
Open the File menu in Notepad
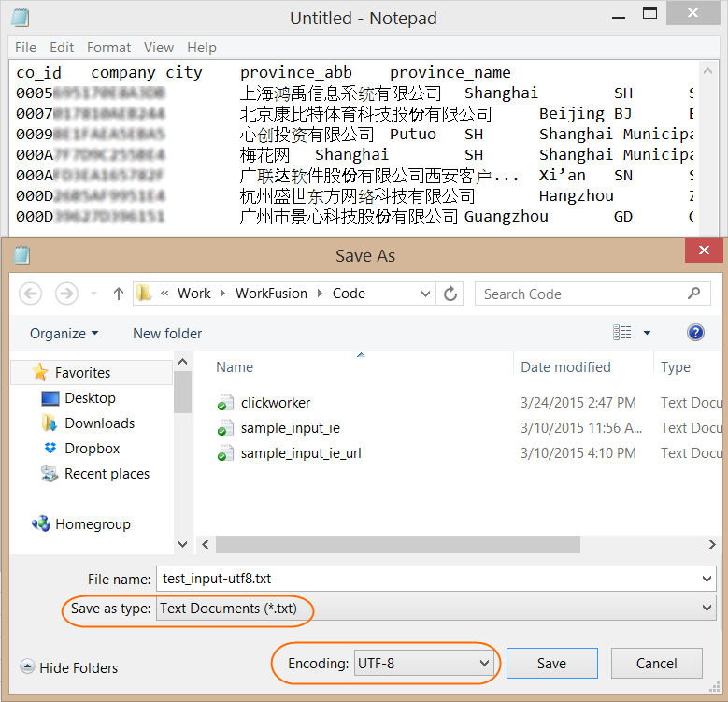25,48
